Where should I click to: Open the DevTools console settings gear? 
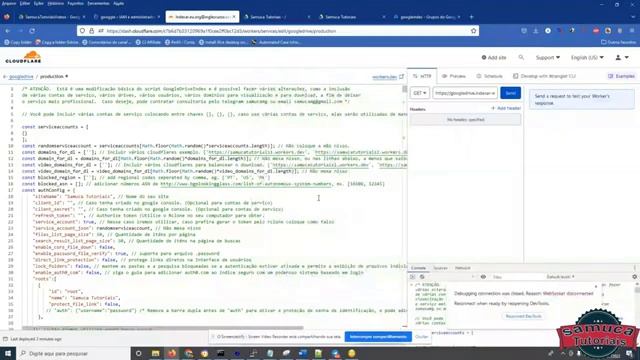pyautogui.click(x=634, y=277)
